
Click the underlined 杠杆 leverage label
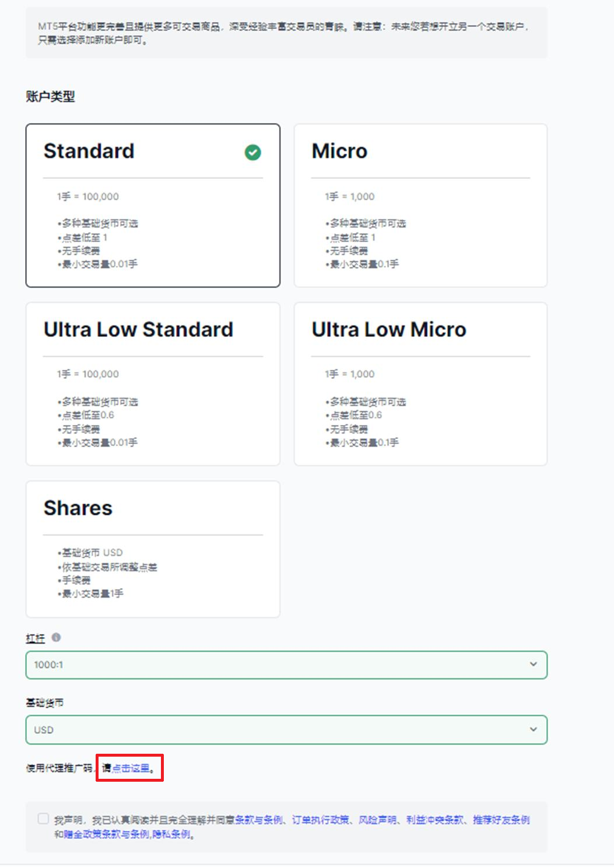[x=35, y=638]
